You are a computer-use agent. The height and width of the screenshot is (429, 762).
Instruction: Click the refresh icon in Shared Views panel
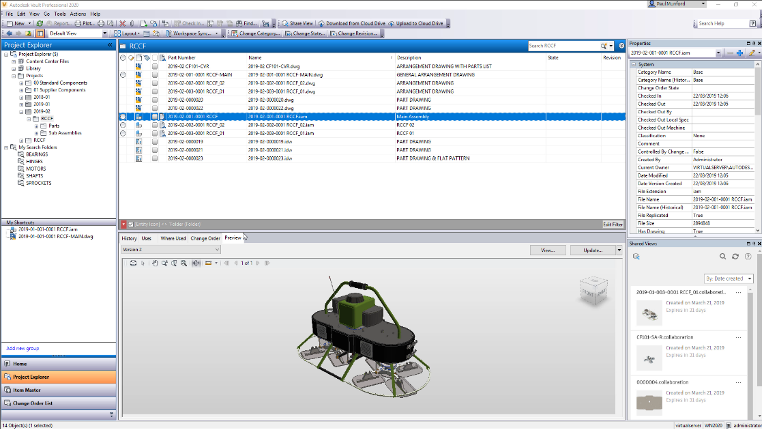(x=735, y=257)
